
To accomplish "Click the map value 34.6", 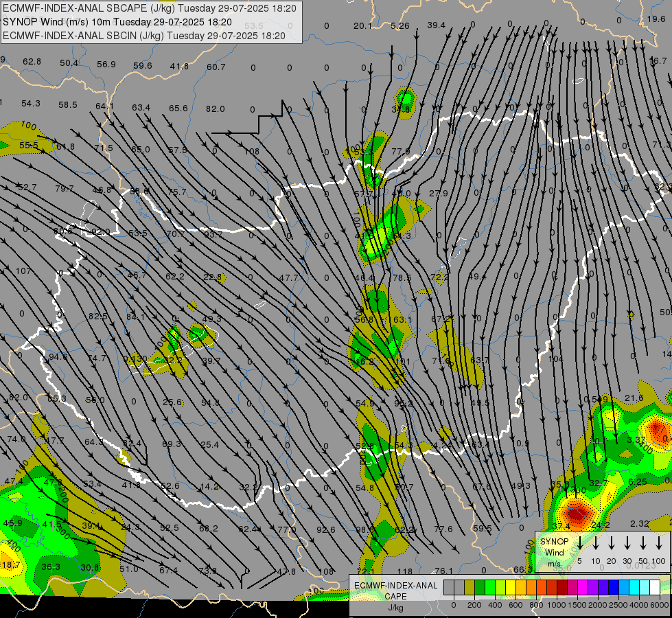I will point(401,109).
